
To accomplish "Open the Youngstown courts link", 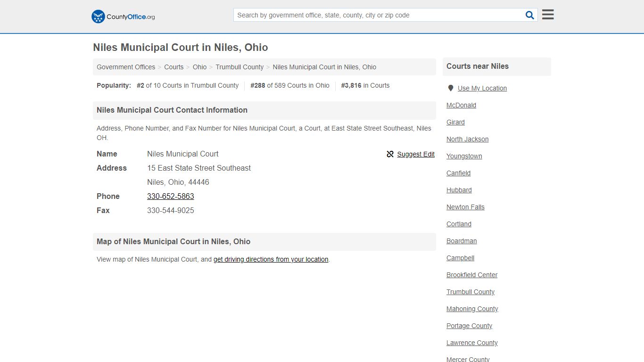I will pos(464,156).
